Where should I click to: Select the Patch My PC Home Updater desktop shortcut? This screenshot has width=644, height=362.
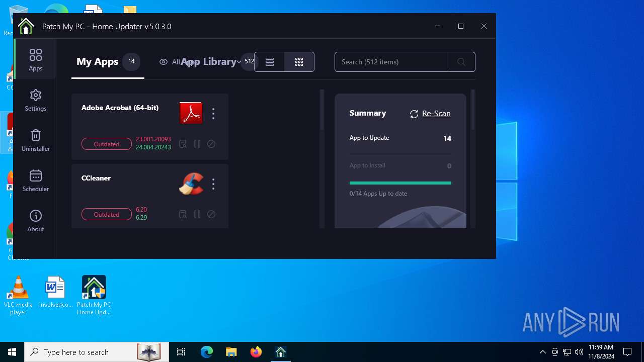pyautogui.click(x=94, y=296)
